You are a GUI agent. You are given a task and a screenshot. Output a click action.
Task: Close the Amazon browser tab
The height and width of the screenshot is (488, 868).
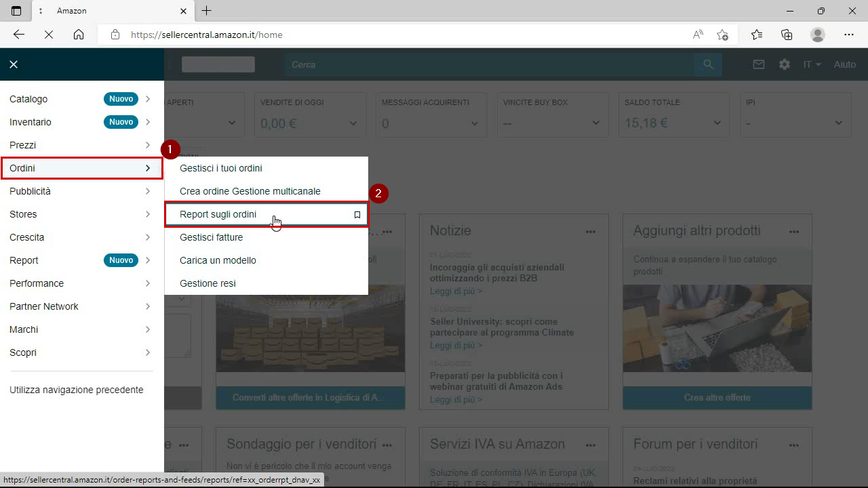[x=183, y=11]
